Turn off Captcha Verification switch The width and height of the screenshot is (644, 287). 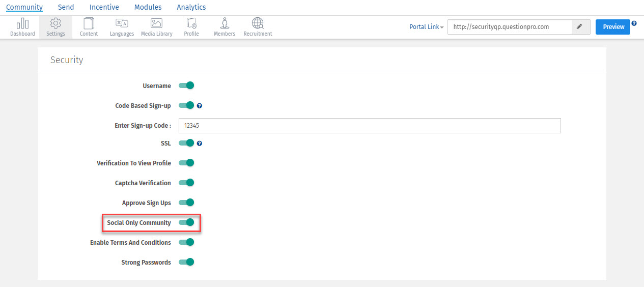coord(187,183)
